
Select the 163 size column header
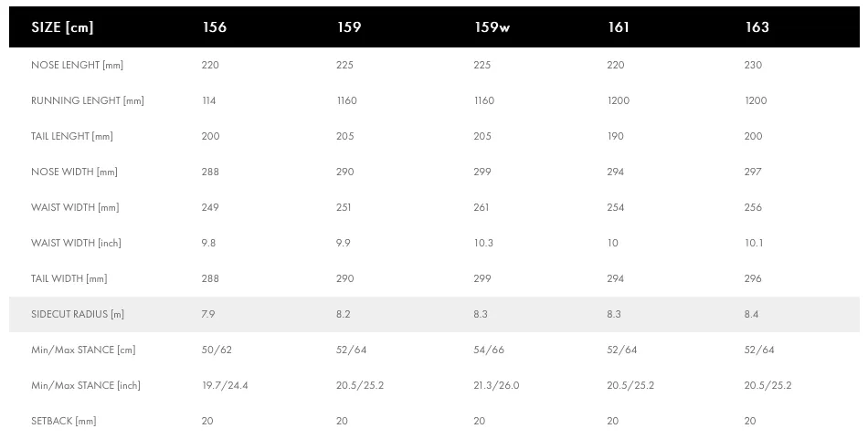click(x=757, y=27)
